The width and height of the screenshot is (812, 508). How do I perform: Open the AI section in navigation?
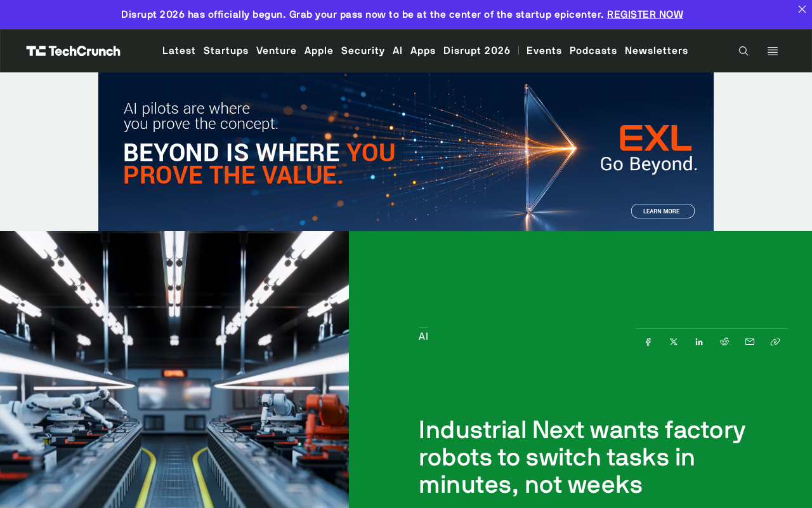tap(398, 51)
